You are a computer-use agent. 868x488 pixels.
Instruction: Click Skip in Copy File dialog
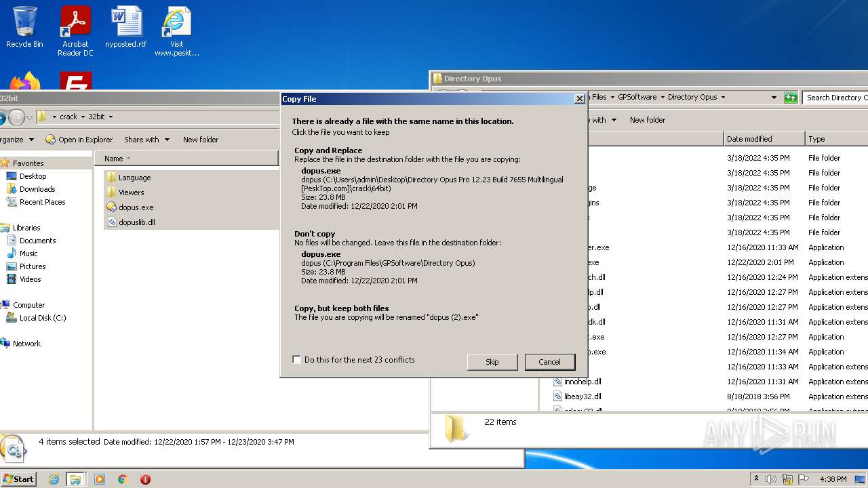pyautogui.click(x=492, y=362)
